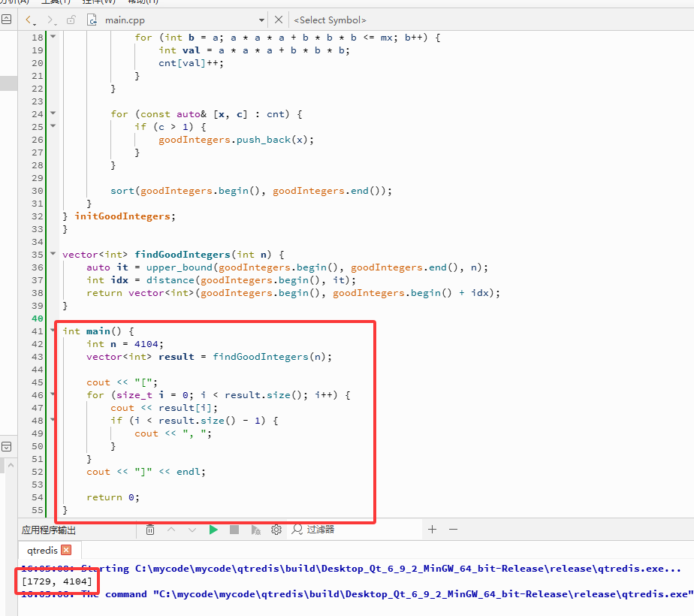Go forward with the right arrow

50,20
